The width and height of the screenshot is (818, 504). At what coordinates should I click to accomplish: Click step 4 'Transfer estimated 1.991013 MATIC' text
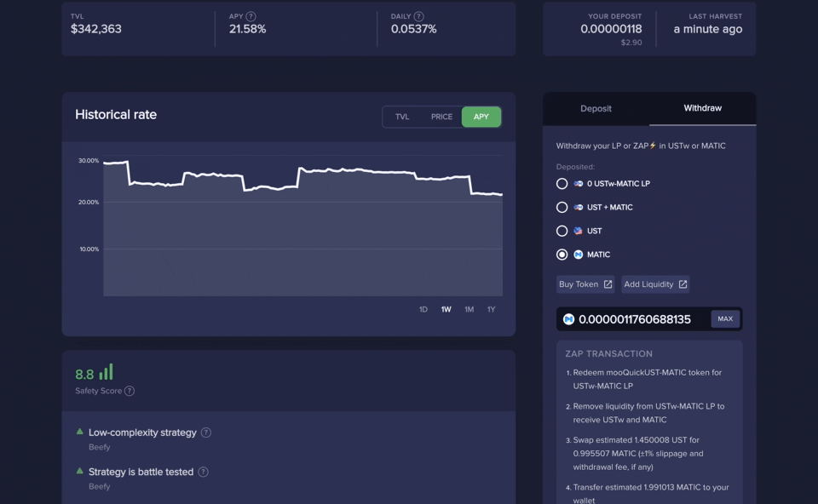coord(650,493)
